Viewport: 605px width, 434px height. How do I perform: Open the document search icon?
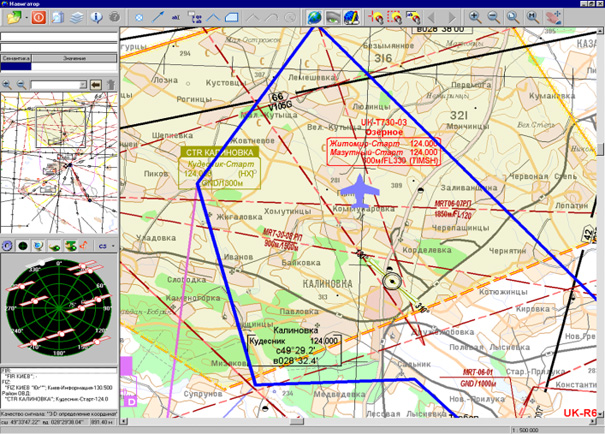(58, 17)
